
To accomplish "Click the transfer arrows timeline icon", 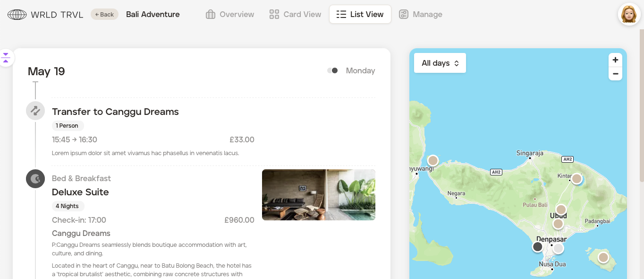I will click(35, 111).
